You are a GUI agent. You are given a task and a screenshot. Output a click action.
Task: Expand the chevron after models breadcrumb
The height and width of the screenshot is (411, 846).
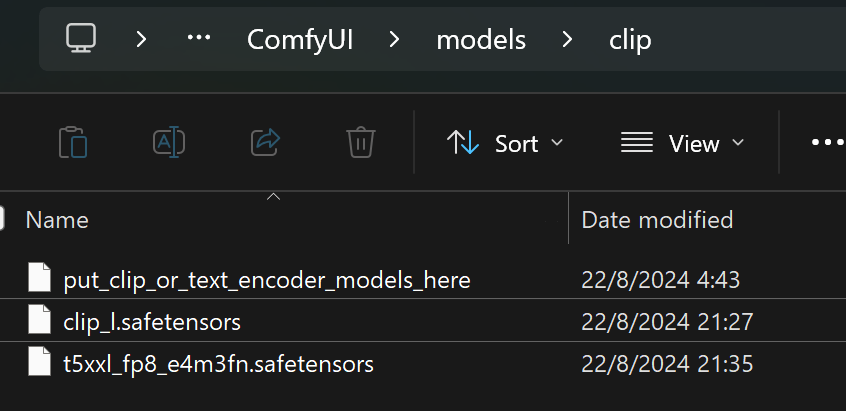[567, 39]
